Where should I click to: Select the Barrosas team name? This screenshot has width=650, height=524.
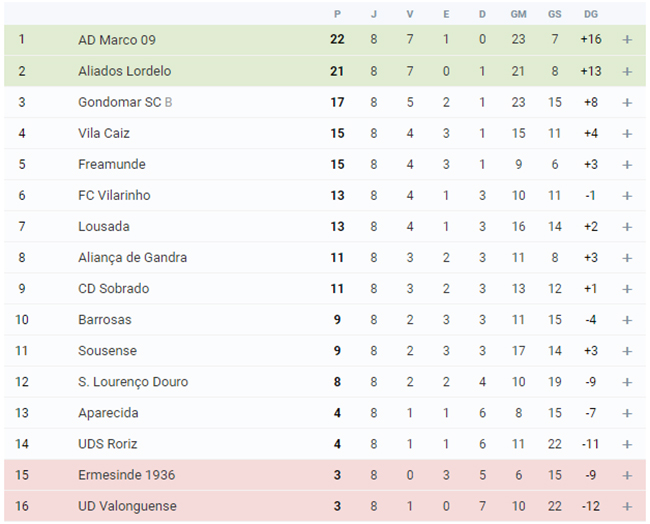pyautogui.click(x=104, y=320)
